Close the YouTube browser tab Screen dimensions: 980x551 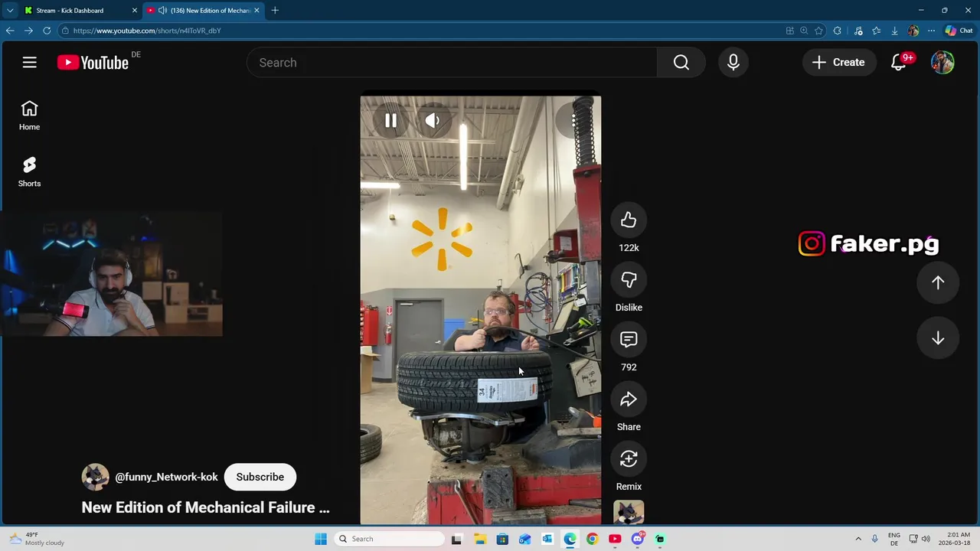[x=256, y=11]
